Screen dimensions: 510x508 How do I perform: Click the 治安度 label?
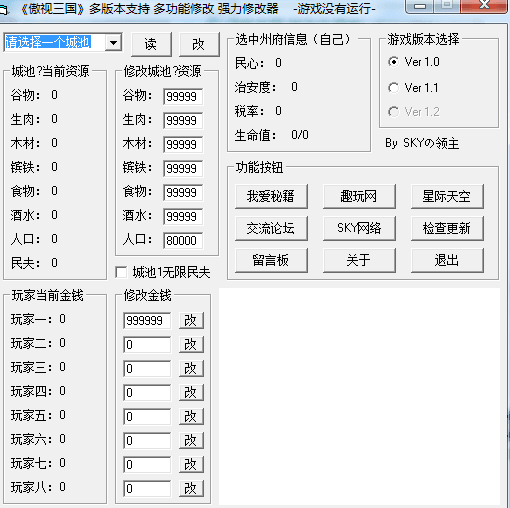pos(255,87)
